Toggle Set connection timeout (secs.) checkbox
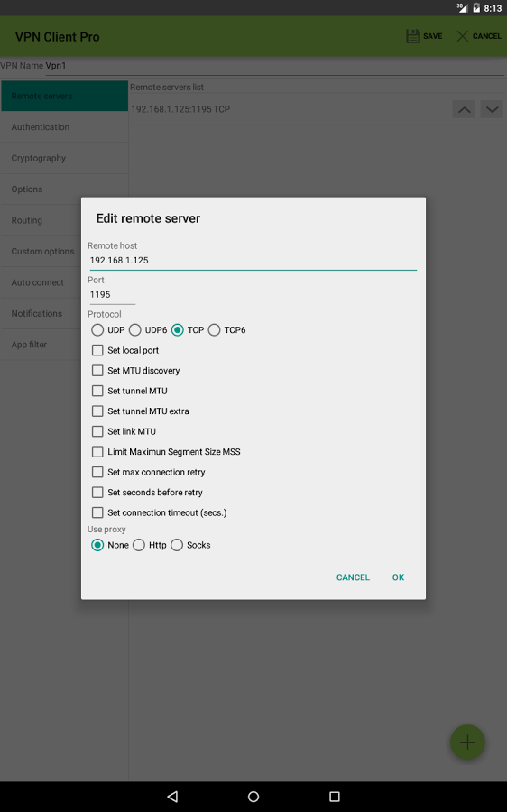Screen dimensions: 507x812 (97, 512)
